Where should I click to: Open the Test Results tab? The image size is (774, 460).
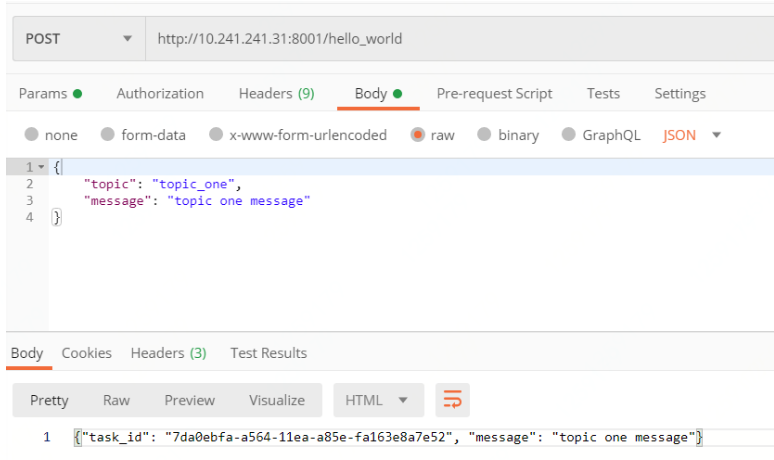click(269, 353)
